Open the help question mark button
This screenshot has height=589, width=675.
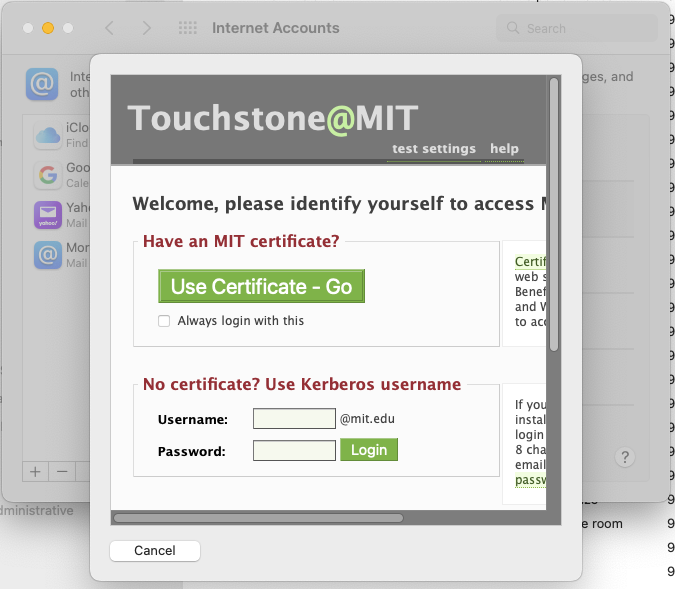click(625, 457)
